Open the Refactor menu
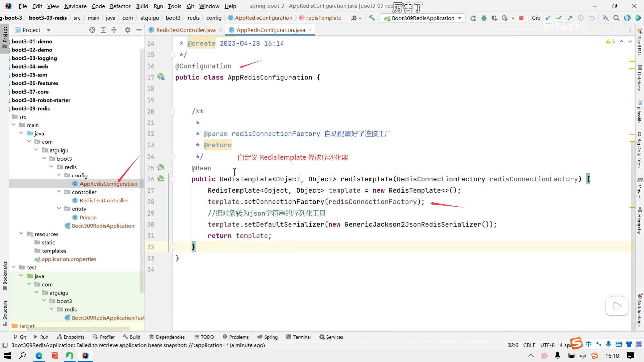Screen dimensions: 644x362 120,6
